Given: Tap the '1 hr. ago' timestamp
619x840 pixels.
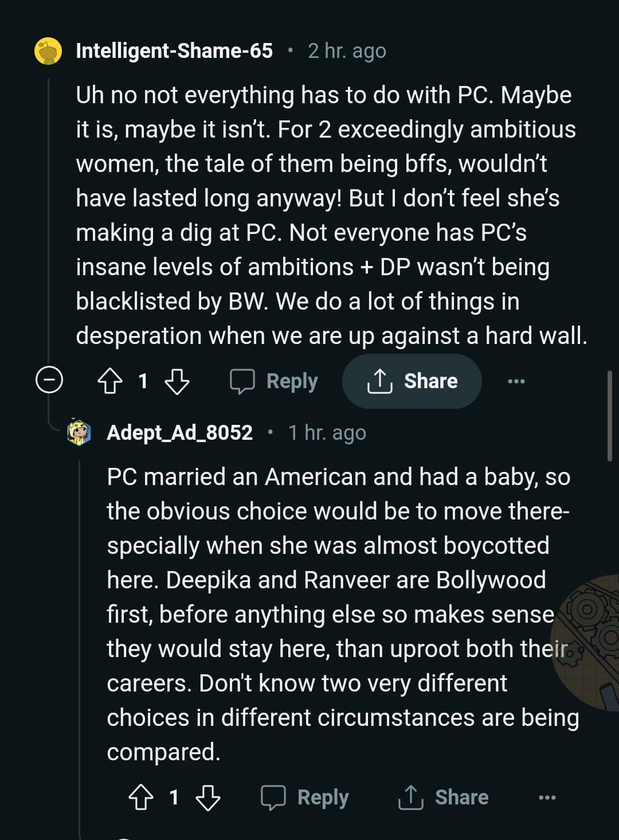Looking at the screenshot, I should coord(327,433).
